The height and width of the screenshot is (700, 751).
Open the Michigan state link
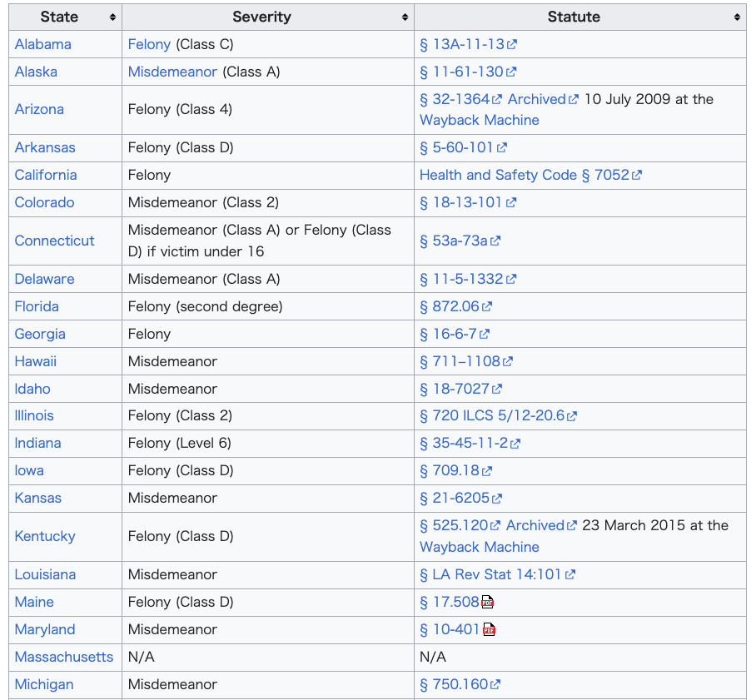tap(44, 685)
